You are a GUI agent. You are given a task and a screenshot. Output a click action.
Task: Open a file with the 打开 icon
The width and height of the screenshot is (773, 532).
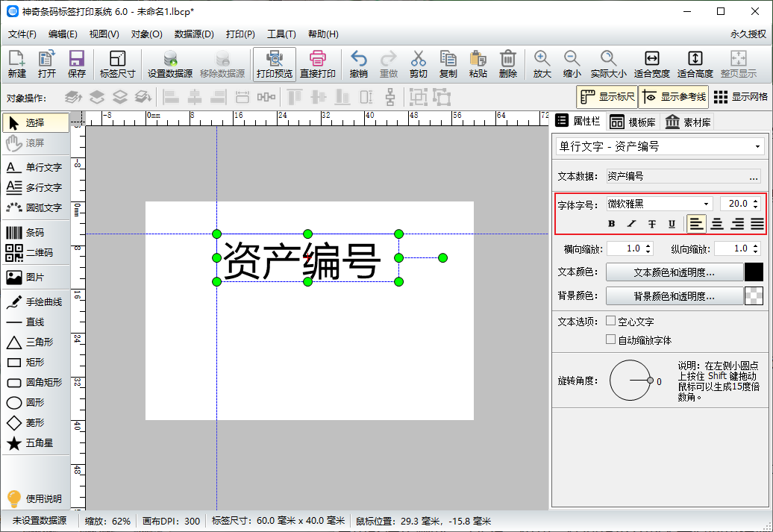point(47,64)
